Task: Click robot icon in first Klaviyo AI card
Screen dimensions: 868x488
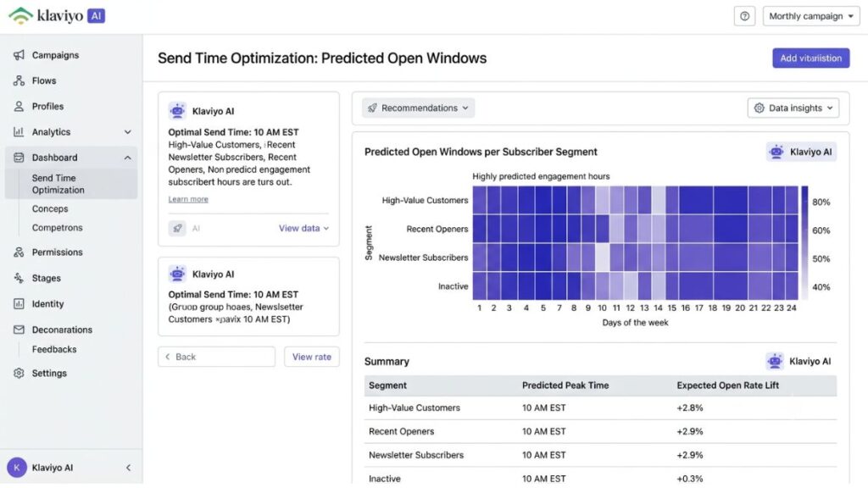Action: point(177,111)
